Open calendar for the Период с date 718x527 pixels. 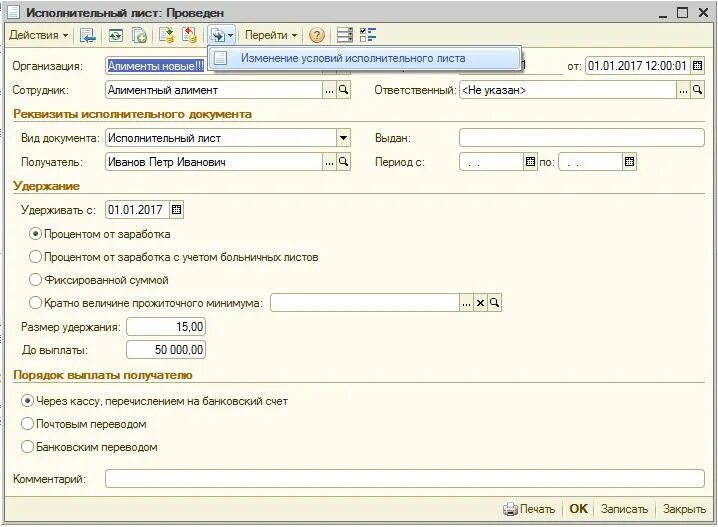530,162
